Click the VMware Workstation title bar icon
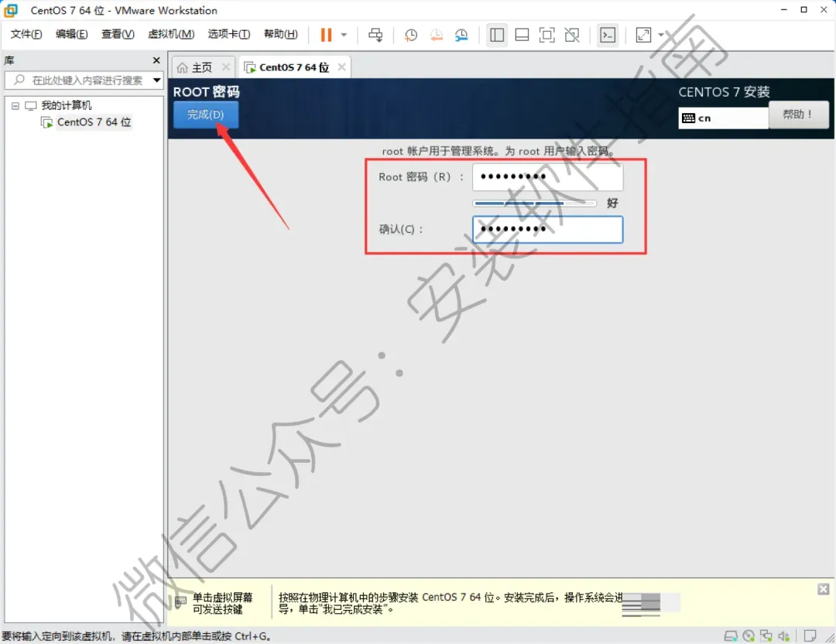The width and height of the screenshot is (836, 644). coord(11,10)
